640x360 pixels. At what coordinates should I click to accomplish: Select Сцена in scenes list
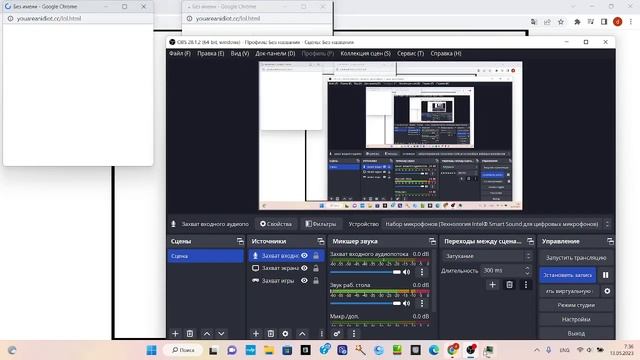click(206, 256)
